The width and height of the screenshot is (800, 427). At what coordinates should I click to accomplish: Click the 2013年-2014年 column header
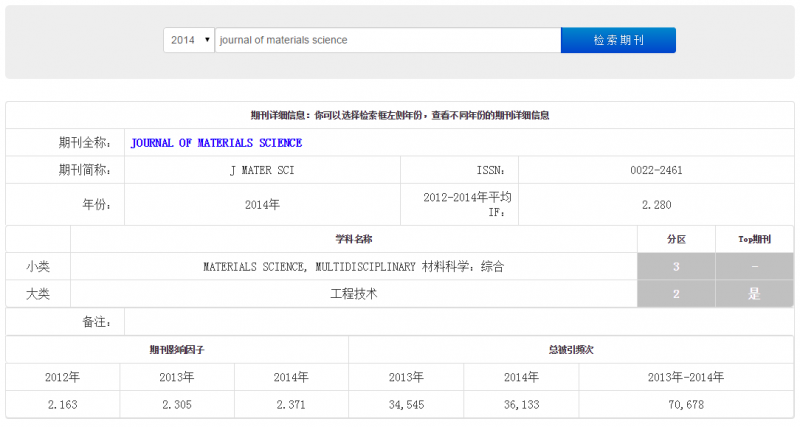click(686, 377)
